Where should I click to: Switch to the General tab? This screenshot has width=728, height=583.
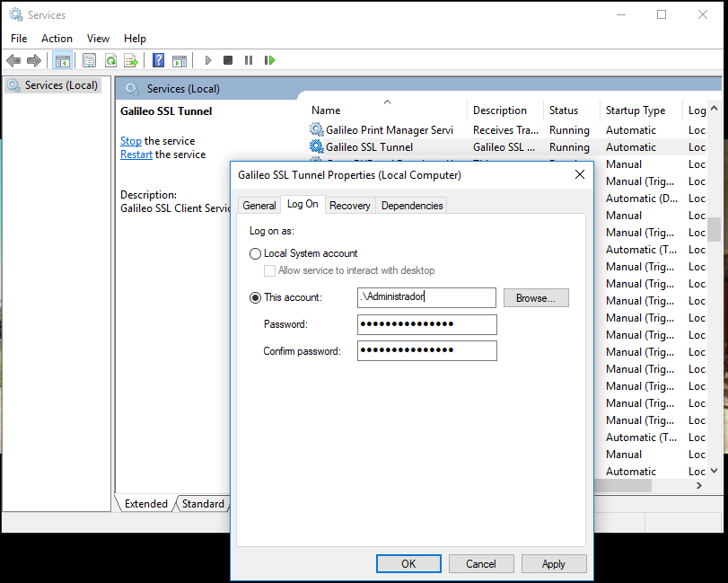(259, 206)
